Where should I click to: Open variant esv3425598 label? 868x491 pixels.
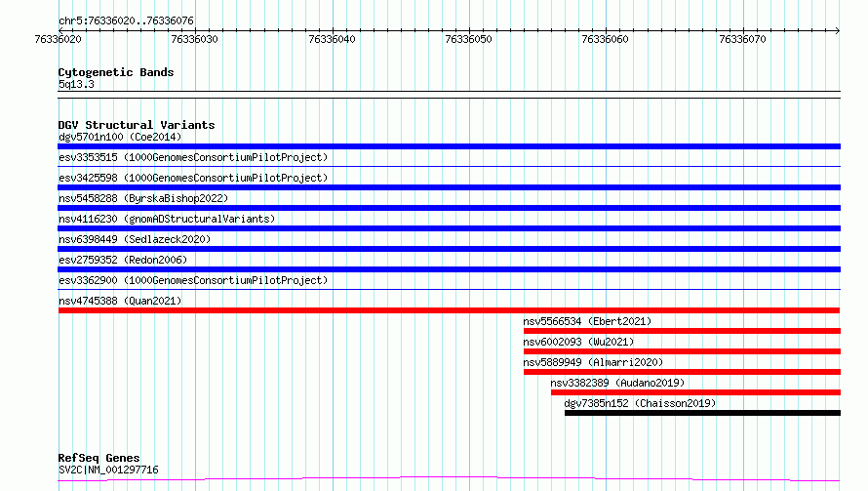[x=193, y=178]
